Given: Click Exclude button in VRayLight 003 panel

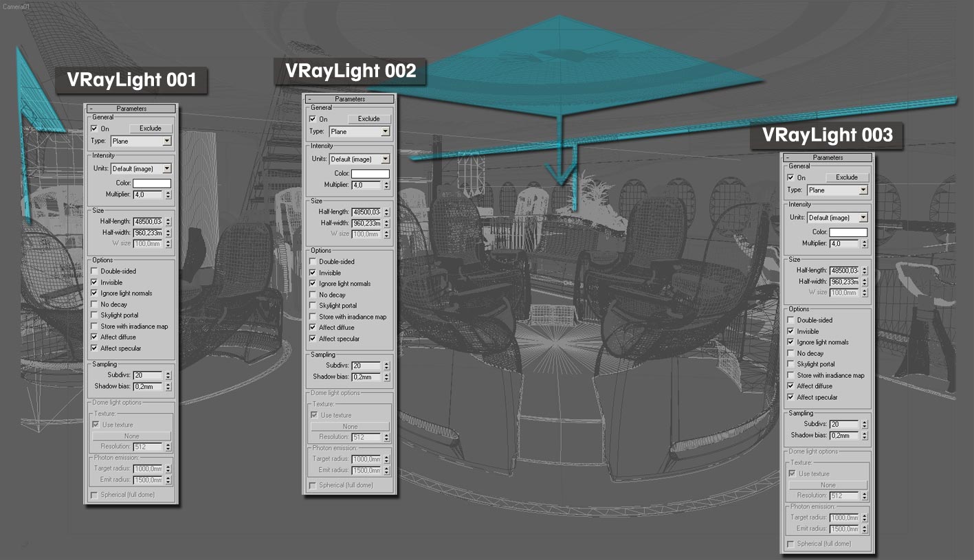Looking at the screenshot, I should pos(847,177).
